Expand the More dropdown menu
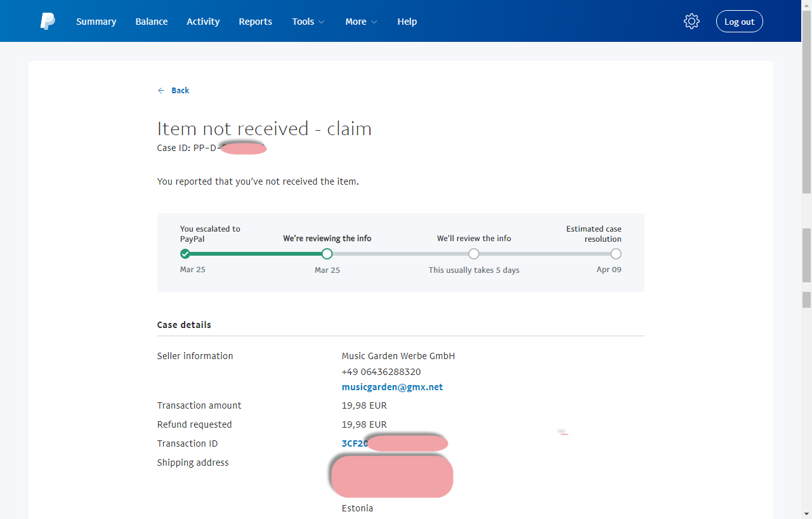This screenshot has height=519, width=812. 361,22
